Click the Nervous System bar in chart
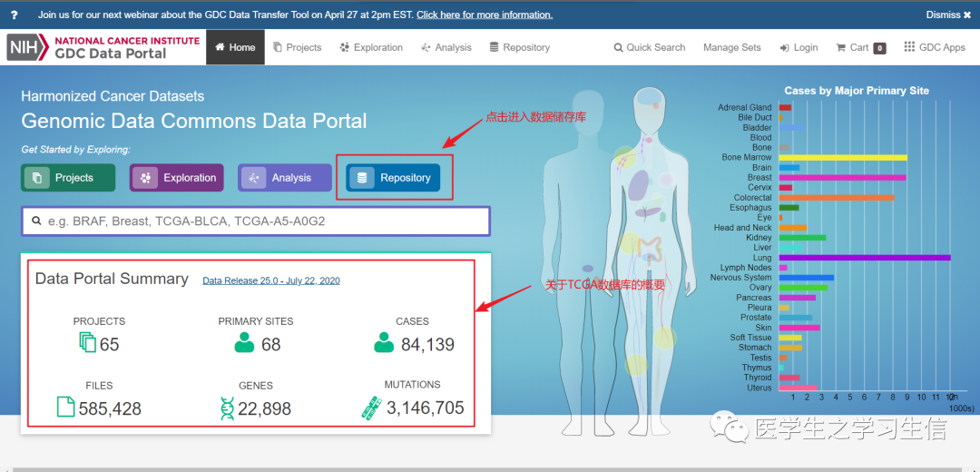 tap(807, 278)
